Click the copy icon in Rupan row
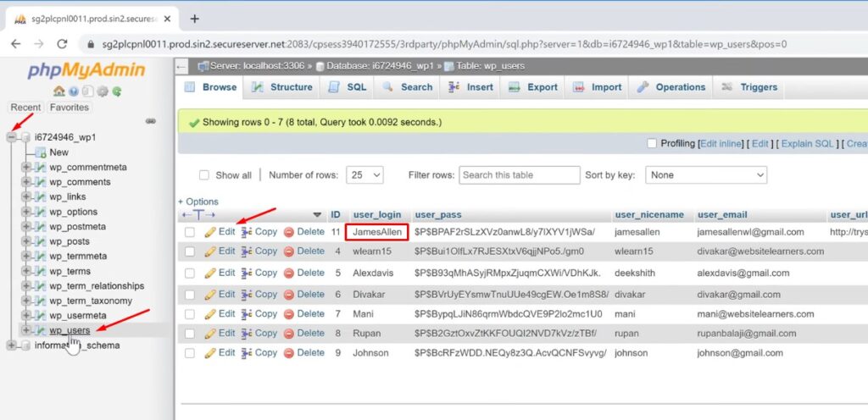868x420 pixels. [x=247, y=334]
